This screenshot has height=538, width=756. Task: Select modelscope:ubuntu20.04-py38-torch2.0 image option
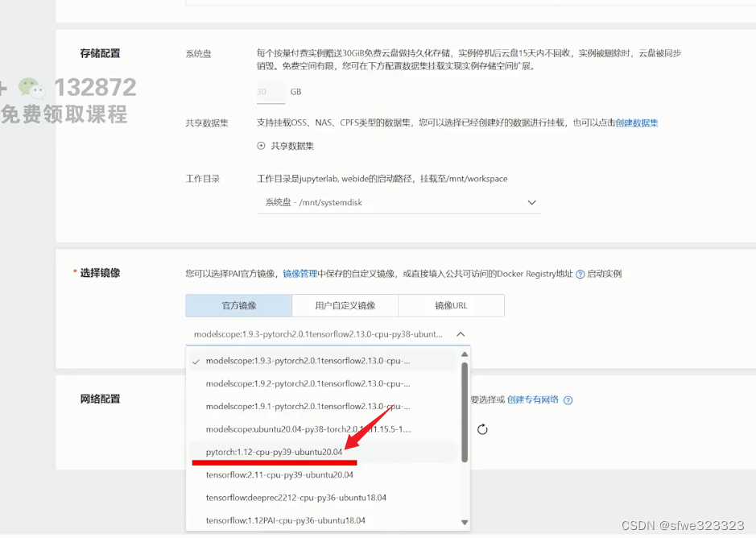pos(322,429)
